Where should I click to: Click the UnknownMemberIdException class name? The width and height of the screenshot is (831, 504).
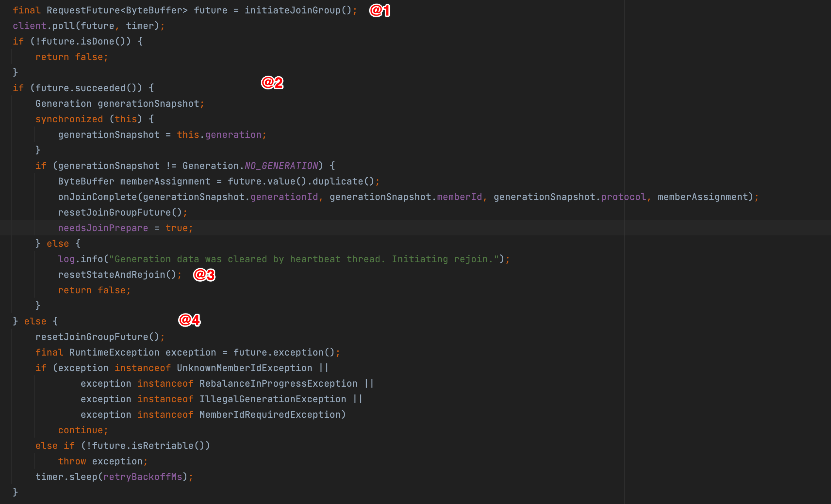click(244, 368)
